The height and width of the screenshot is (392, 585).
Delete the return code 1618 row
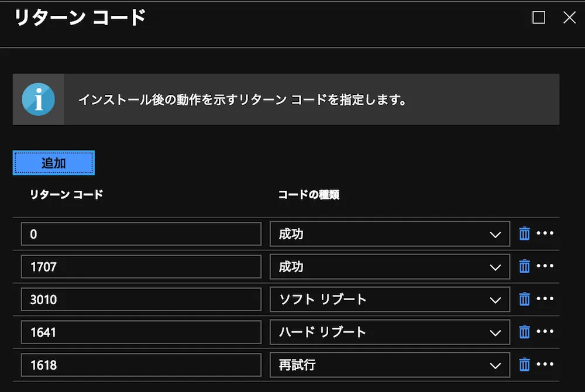pyautogui.click(x=525, y=365)
